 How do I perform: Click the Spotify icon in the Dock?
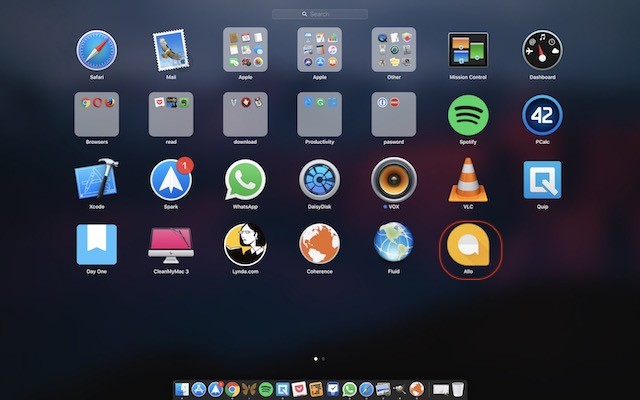266,389
